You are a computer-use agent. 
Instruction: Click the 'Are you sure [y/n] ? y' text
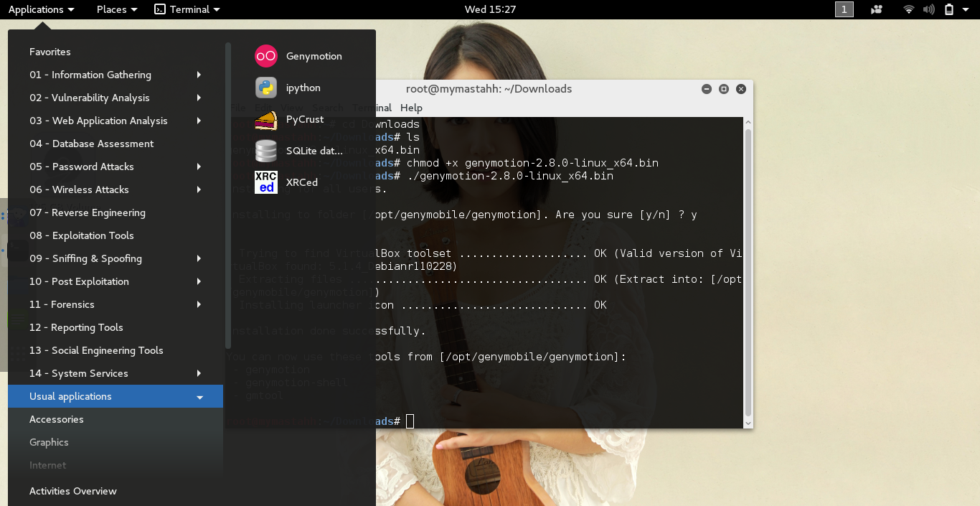coord(626,215)
